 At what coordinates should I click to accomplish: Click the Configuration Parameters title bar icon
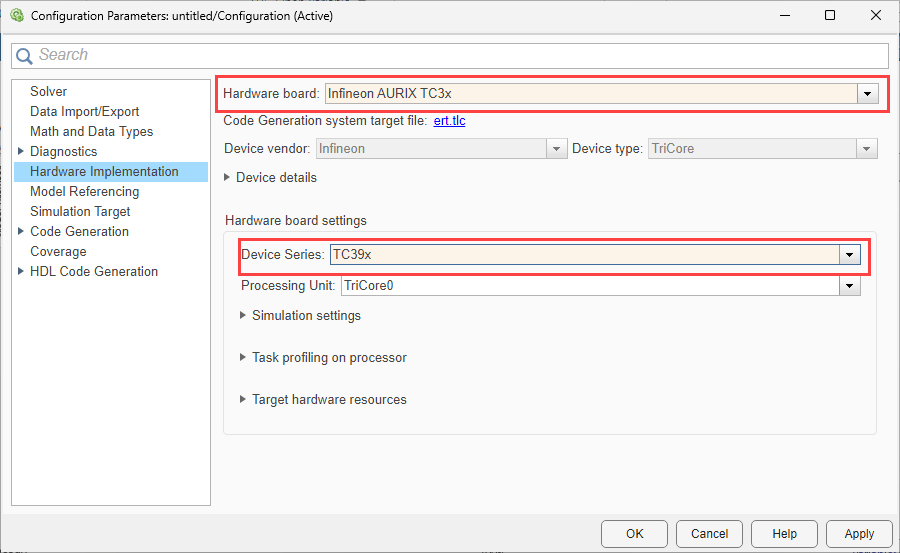coord(17,15)
